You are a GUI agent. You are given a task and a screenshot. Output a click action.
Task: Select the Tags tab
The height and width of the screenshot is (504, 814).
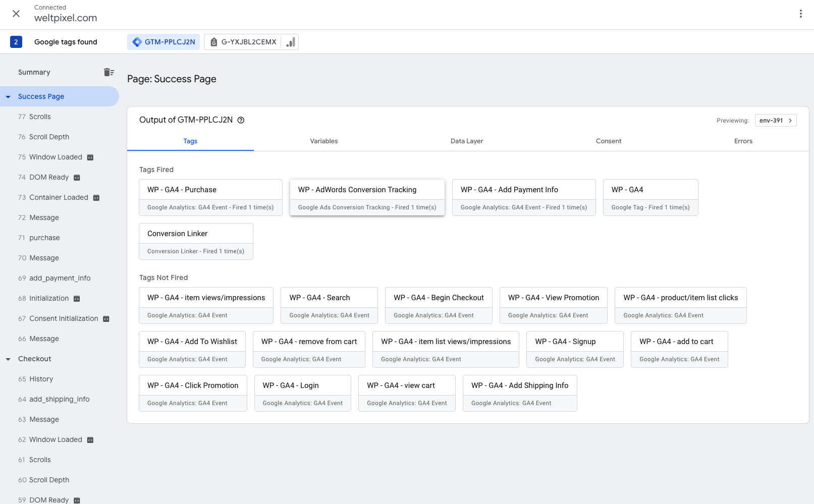pyautogui.click(x=190, y=141)
